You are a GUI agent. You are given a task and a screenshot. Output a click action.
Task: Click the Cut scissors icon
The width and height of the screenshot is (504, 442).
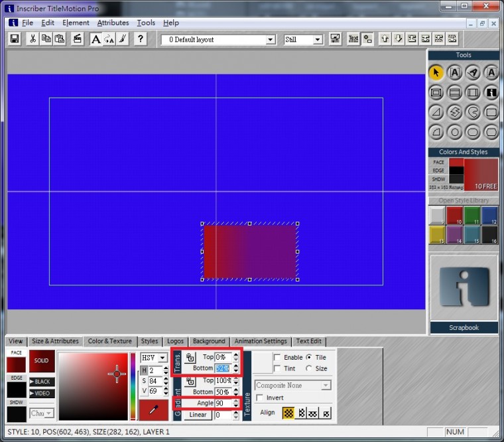32,39
